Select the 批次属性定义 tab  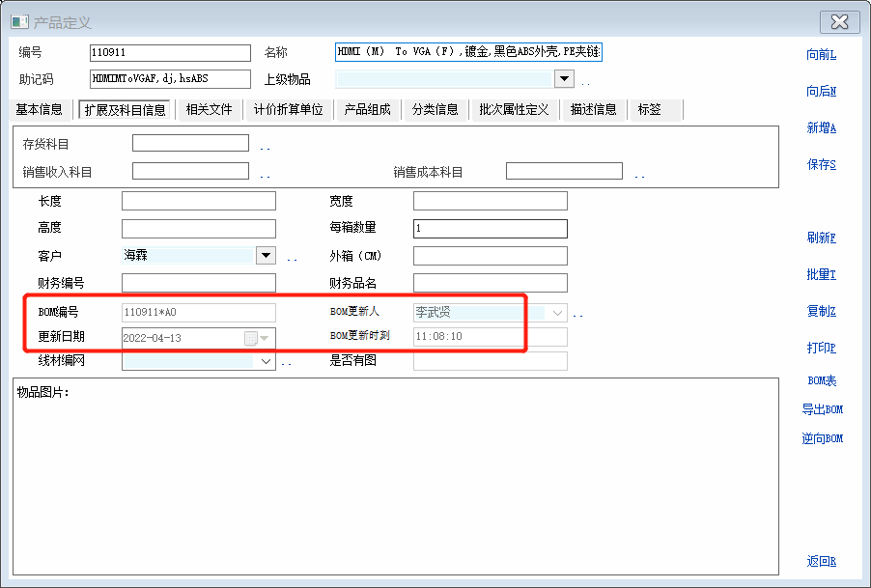(x=514, y=110)
